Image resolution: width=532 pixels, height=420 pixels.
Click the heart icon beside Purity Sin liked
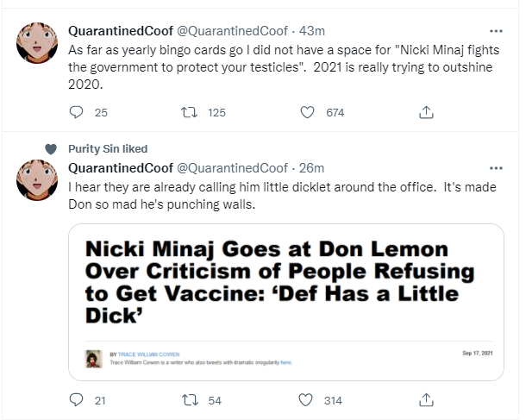pyautogui.click(x=51, y=149)
